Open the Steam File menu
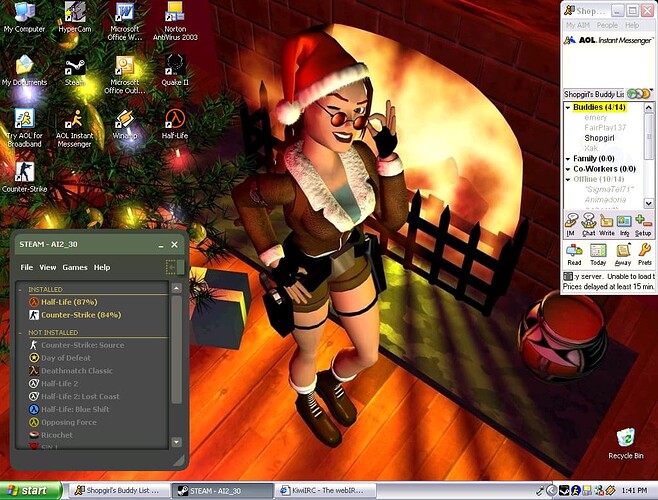The width and height of the screenshot is (658, 500). click(x=26, y=267)
